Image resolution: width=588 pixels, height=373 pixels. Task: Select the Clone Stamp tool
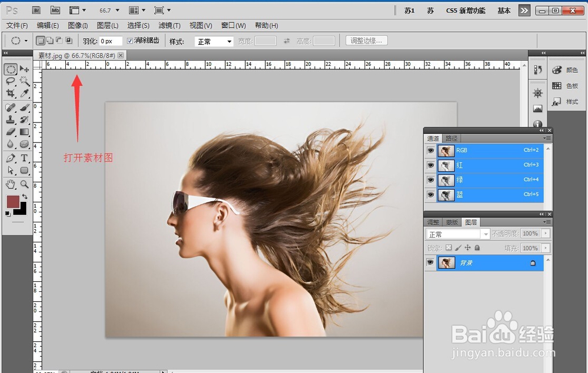click(11, 119)
